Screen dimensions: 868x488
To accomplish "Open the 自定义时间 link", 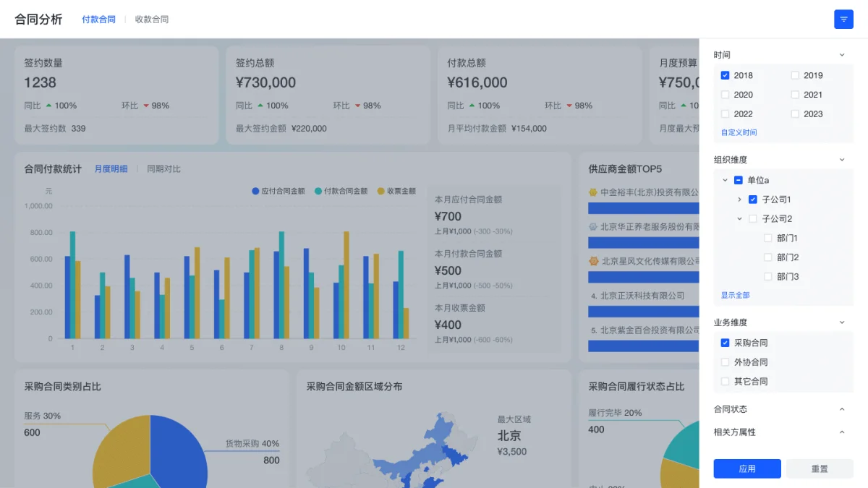I will 739,133.
